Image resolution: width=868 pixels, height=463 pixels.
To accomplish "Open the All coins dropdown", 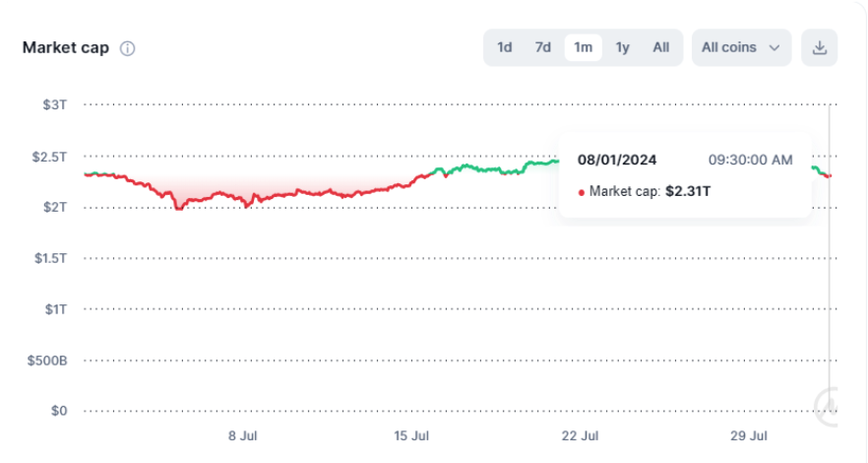I will tap(740, 47).
